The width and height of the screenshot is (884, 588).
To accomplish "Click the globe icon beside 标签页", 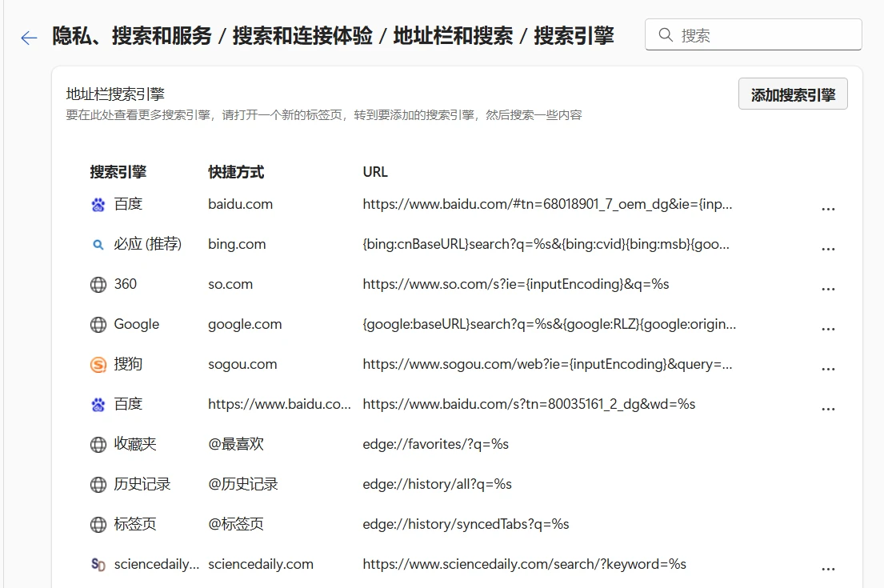I will 98,525.
